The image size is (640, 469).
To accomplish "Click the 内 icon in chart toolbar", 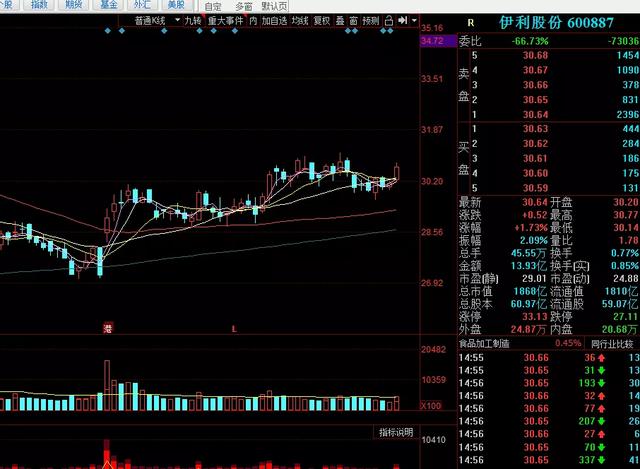I will pyautogui.click(x=253, y=20).
